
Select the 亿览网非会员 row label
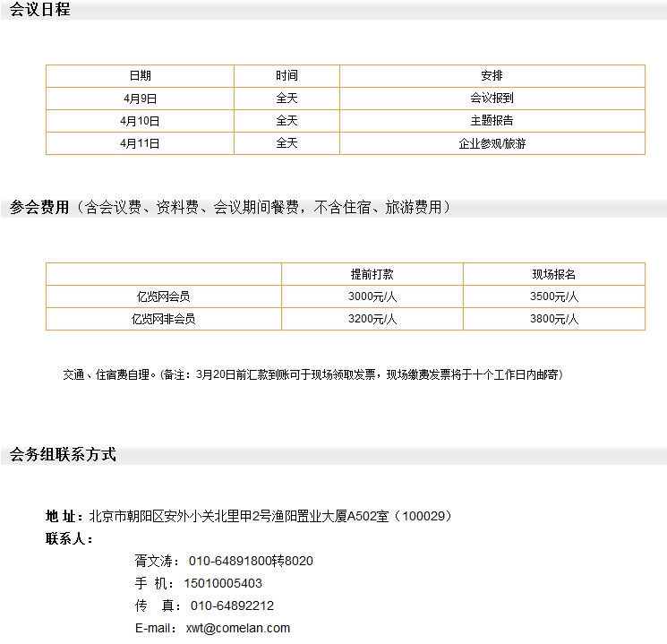[163, 318]
